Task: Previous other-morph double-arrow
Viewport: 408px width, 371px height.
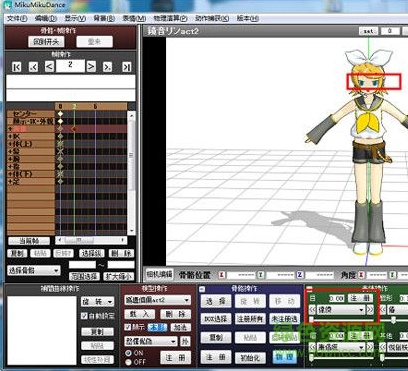Action: click(x=383, y=348)
